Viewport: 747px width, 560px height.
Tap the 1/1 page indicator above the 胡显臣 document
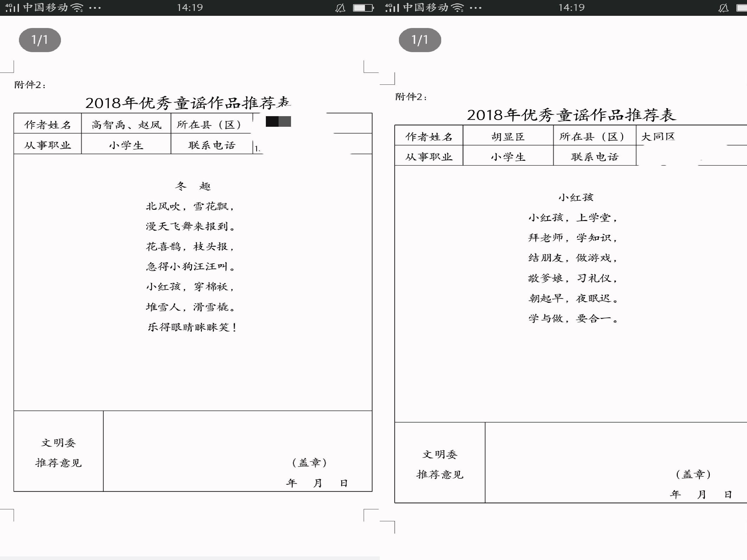[x=420, y=40]
